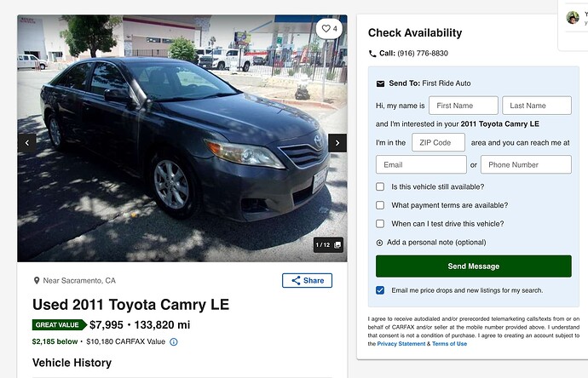Check 'Is this vehicle still available?'
Screen dimensions: 588x378
click(380, 186)
